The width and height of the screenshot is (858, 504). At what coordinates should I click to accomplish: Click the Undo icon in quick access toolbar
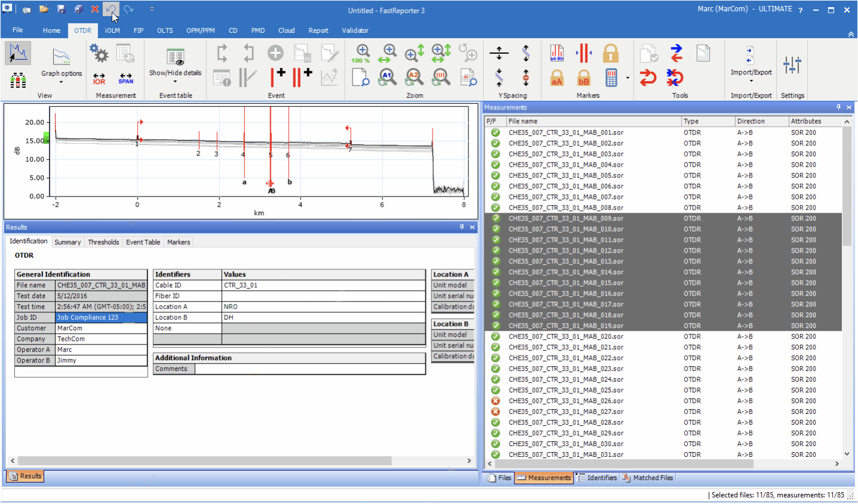[x=111, y=10]
